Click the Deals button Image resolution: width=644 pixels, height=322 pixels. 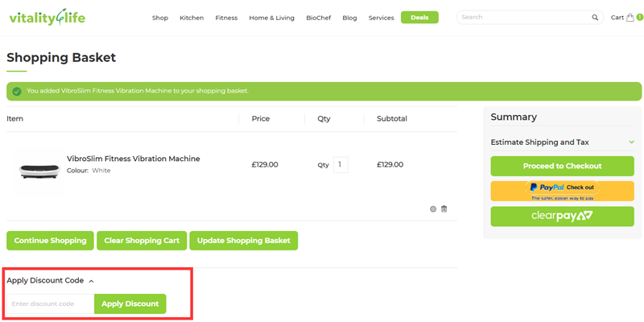click(419, 17)
